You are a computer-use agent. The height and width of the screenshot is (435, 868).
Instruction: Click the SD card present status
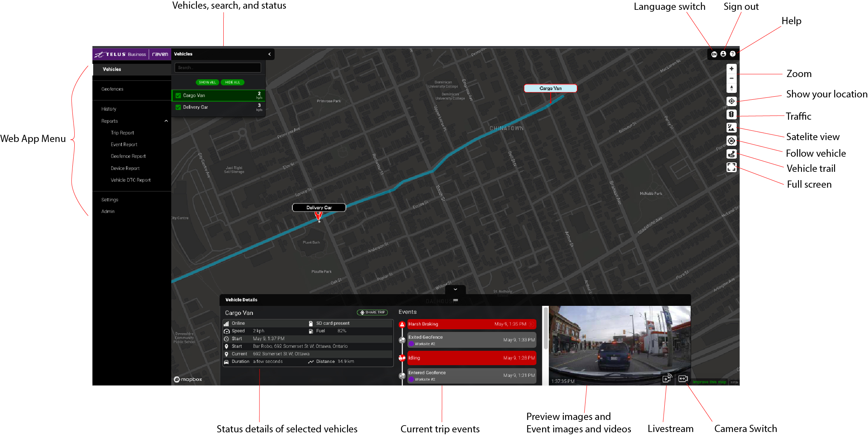point(333,323)
